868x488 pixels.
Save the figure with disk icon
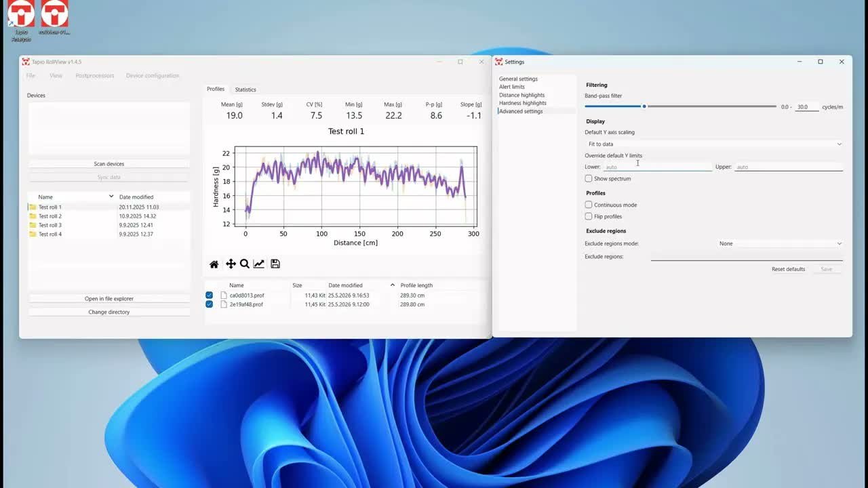pos(275,264)
